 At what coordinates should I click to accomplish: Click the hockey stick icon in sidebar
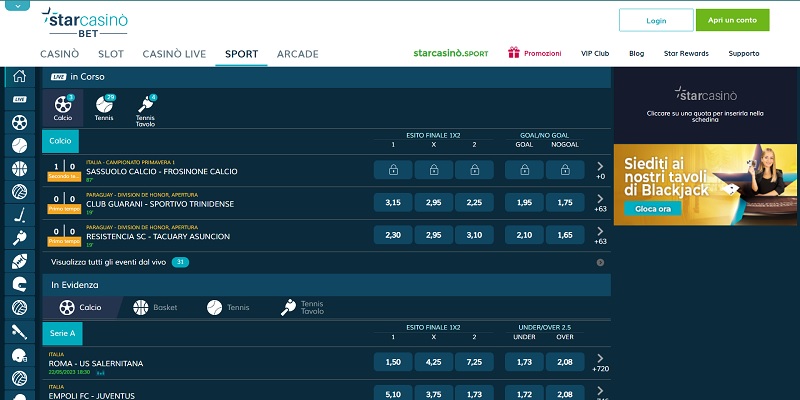click(19, 215)
